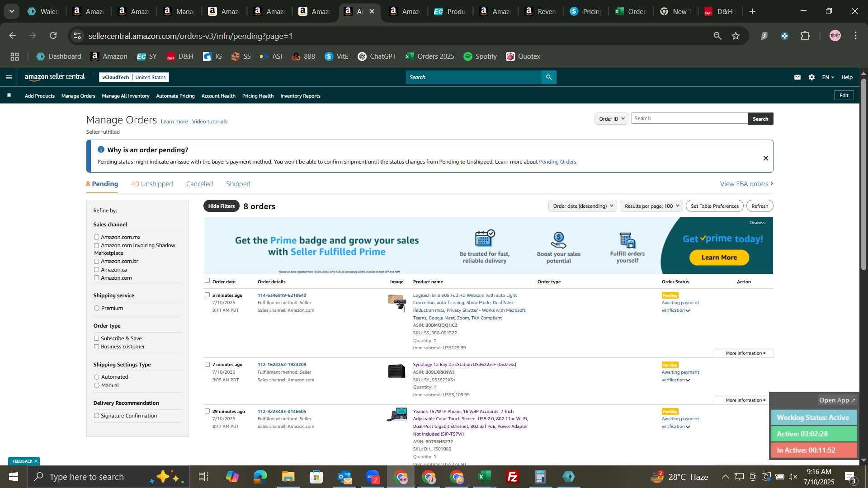This screenshot has height=488, width=868.
Task: Open Excel from the Windows taskbar
Action: (x=485, y=477)
